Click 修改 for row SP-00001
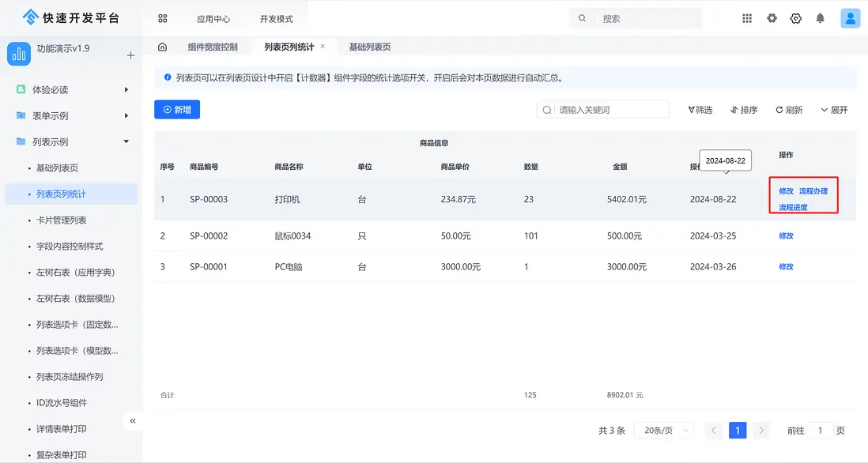The width and height of the screenshot is (868, 463). pos(786,266)
